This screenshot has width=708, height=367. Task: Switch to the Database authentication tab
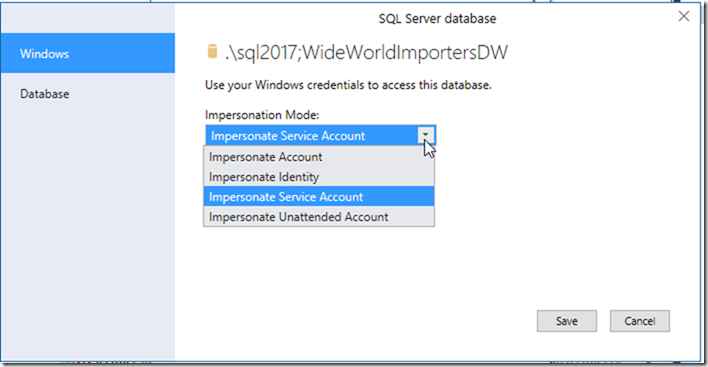coord(88,94)
